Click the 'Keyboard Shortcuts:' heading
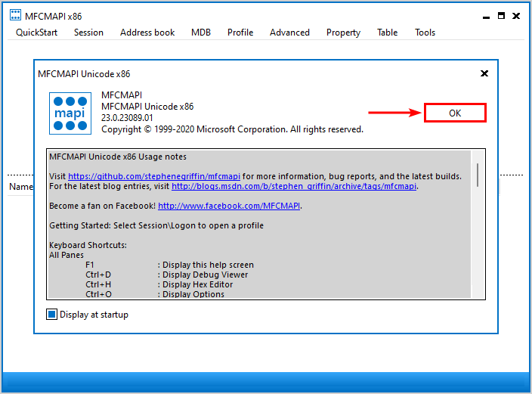This screenshot has height=394, width=532. click(88, 245)
